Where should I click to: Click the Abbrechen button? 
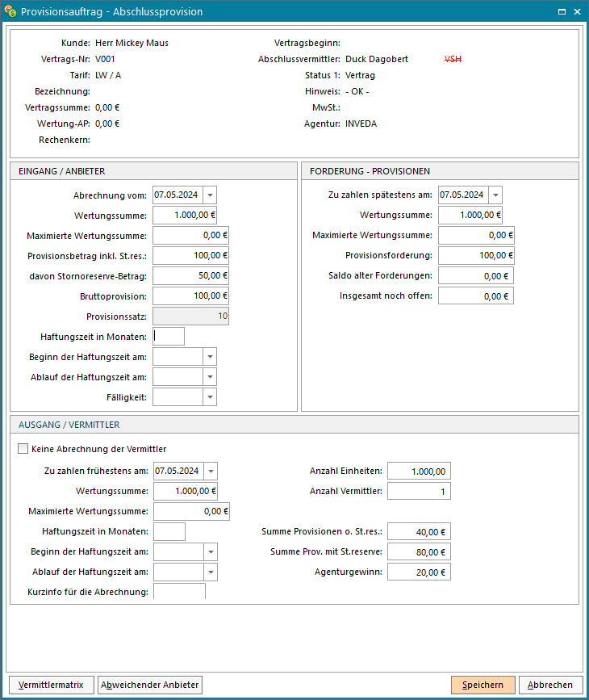pyautogui.click(x=550, y=685)
